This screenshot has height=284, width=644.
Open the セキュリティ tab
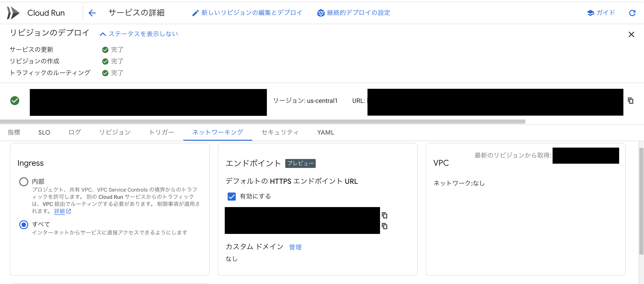click(280, 132)
